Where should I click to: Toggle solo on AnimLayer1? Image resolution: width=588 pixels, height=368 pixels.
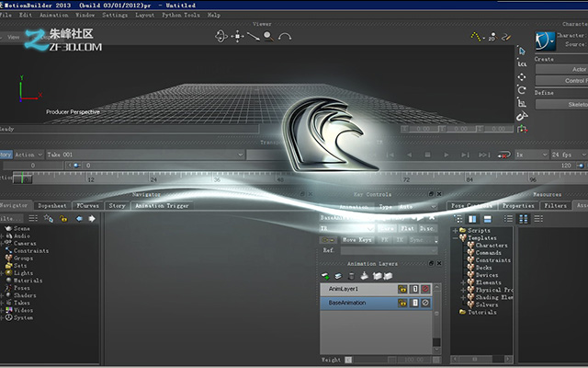tap(414, 289)
